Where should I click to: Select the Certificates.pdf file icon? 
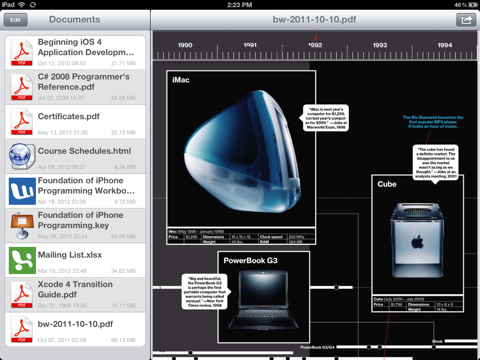21,122
